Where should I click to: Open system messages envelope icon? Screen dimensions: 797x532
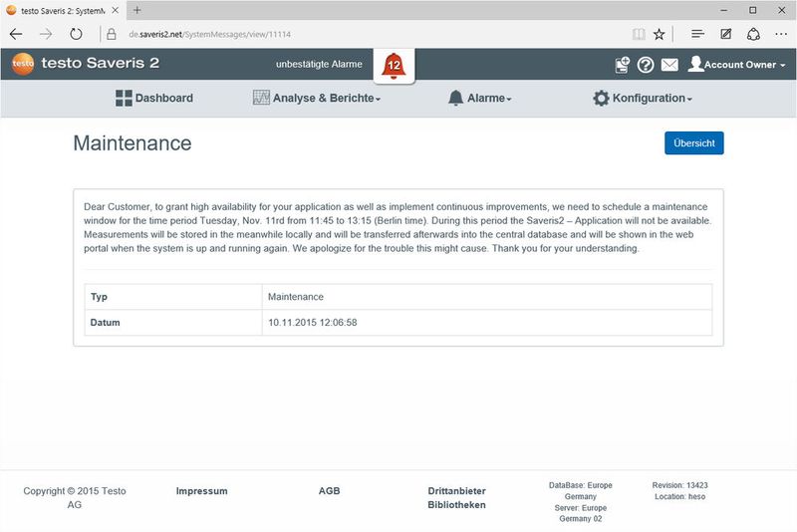pos(669,65)
